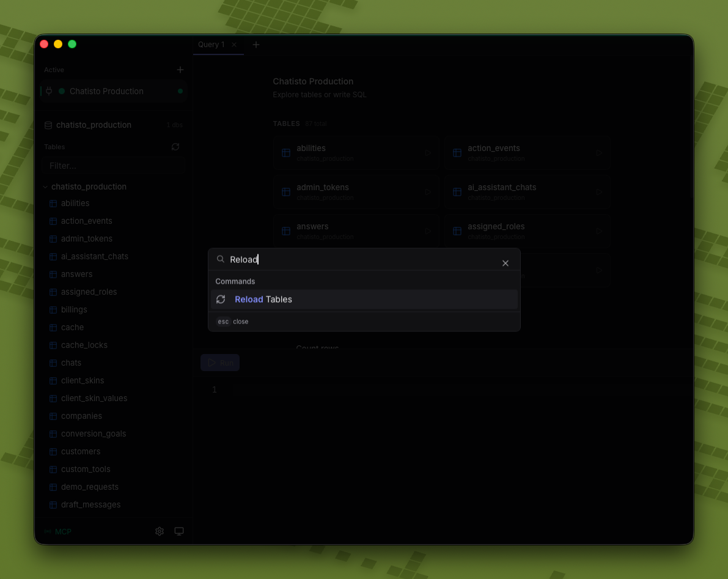
Task: Run the query with Run button
Action: coord(220,363)
